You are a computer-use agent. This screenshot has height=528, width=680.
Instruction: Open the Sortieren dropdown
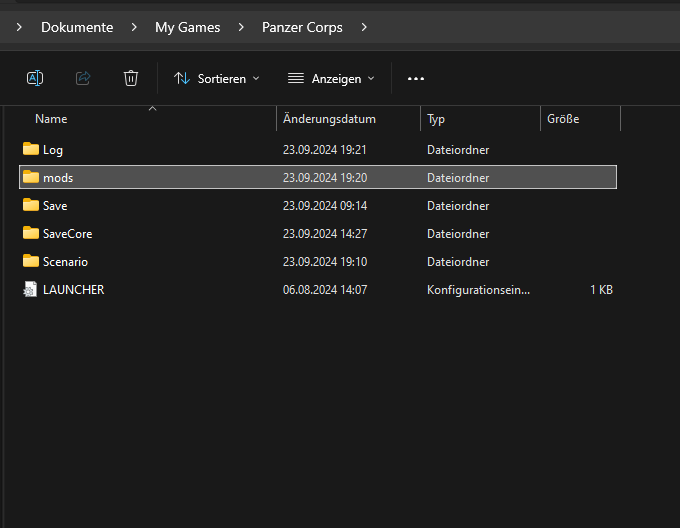217,78
